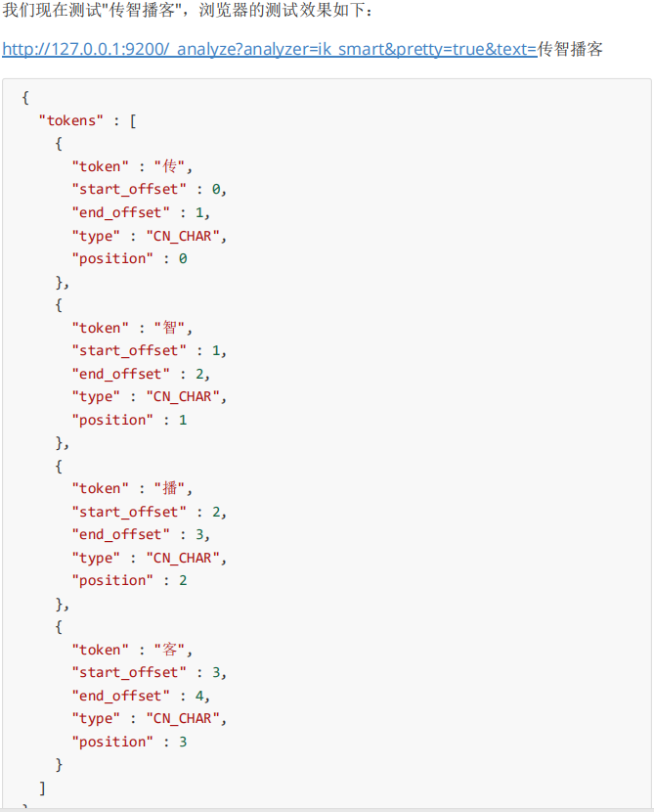Click the "end_offset" : 4 line
This screenshot has width=654, height=812.
coord(140,696)
